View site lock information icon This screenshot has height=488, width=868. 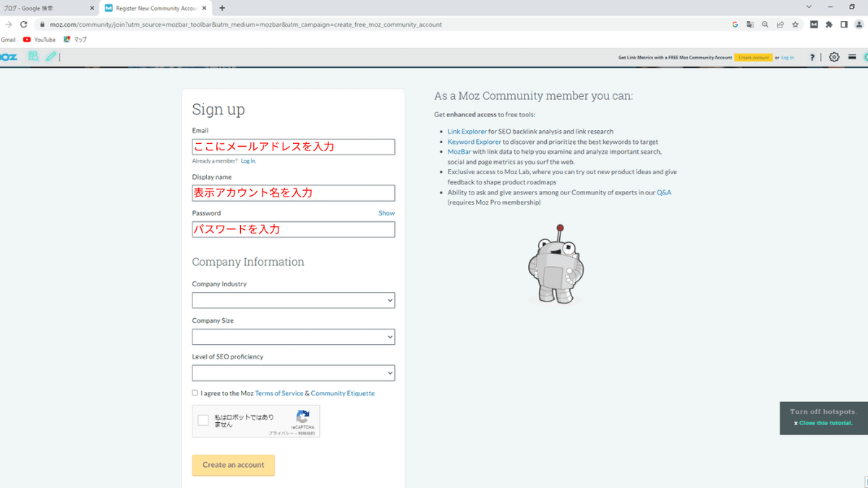43,24
